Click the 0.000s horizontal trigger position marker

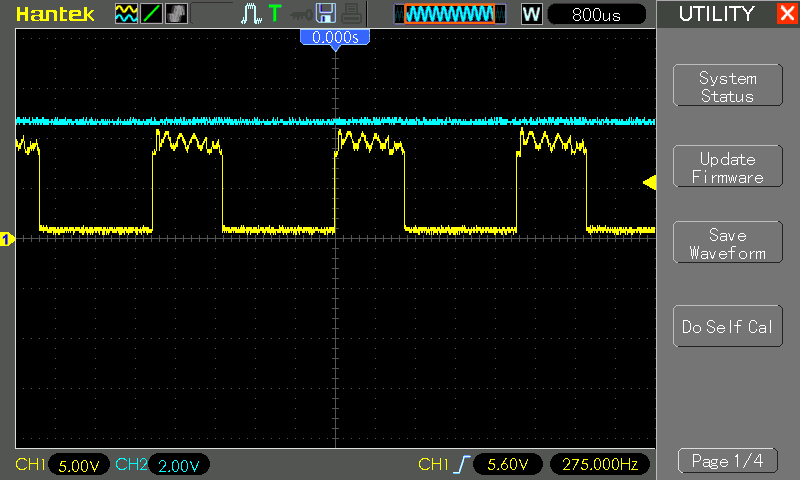[336, 37]
